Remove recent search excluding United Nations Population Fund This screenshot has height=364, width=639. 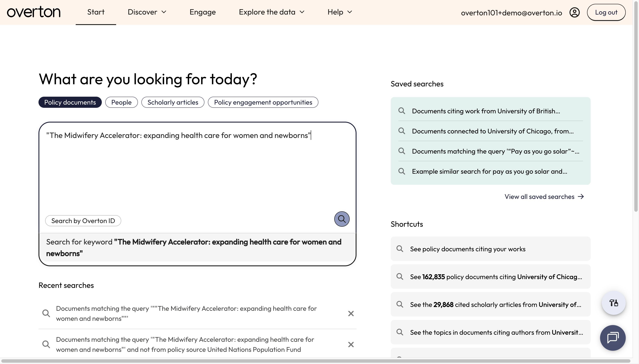pyautogui.click(x=351, y=345)
